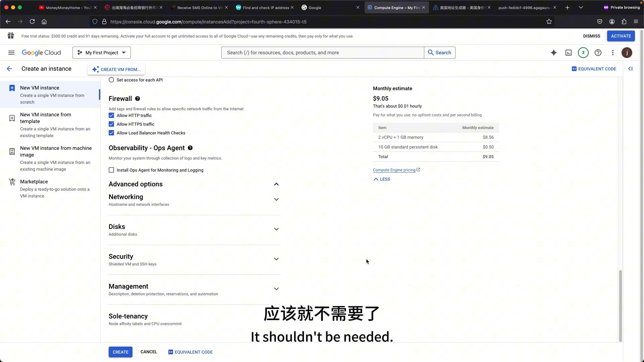Activate Cloud Shell terminal icon
The width and height of the screenshot is (644, 362).
(x=569, y=53)
